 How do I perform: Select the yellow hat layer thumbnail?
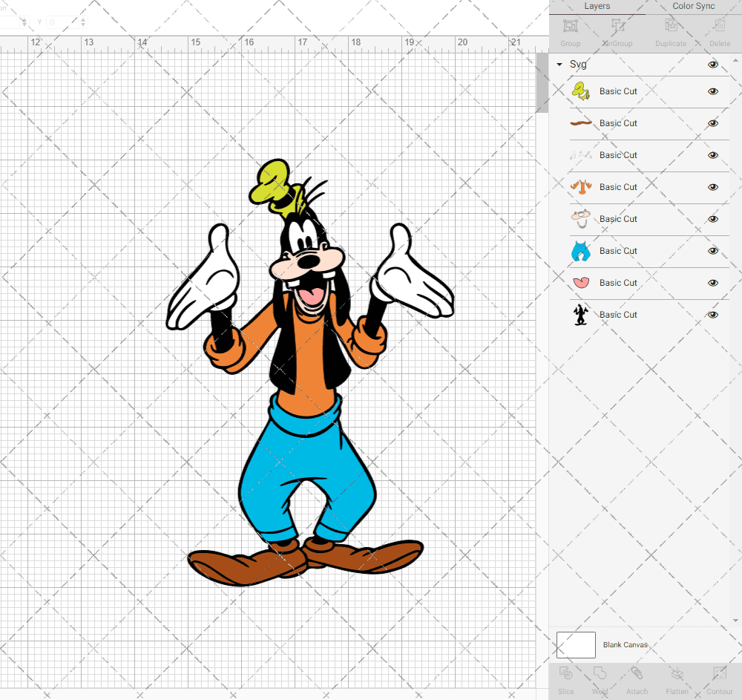(x=581, y=91)
